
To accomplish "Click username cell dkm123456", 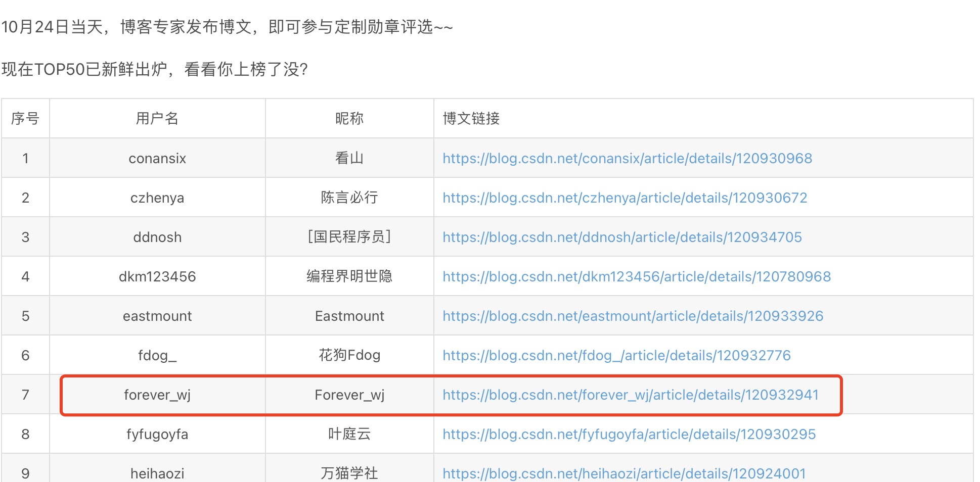I will pyautogui.click(x=157, y=276).
